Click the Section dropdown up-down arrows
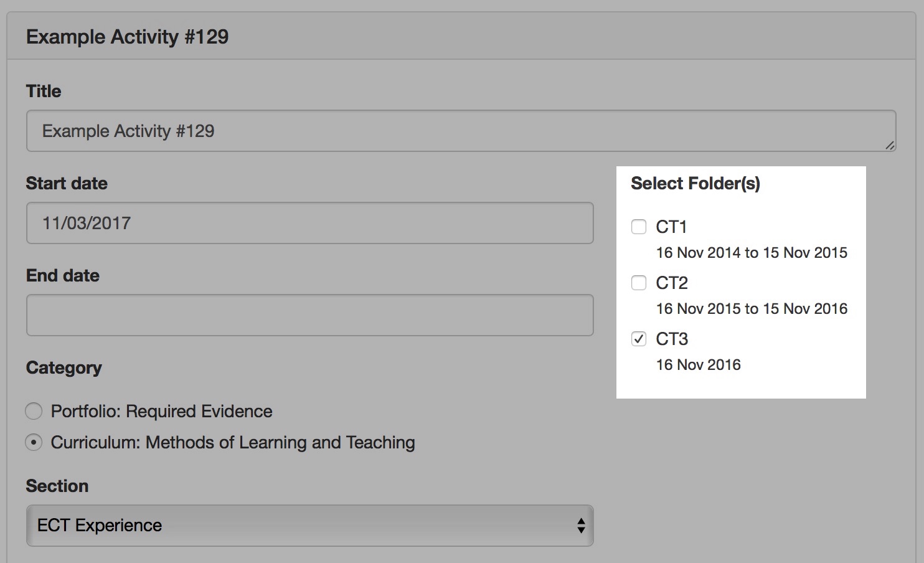 (580, 526)
